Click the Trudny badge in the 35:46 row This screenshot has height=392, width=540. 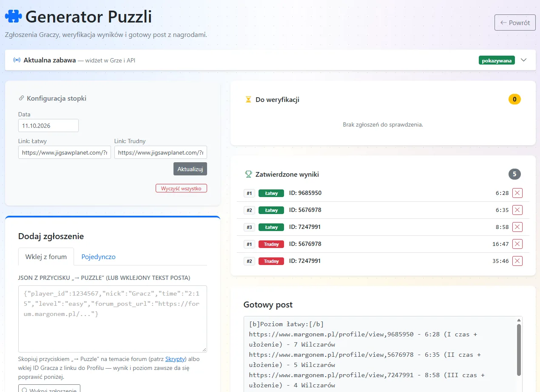coord(271,261)
